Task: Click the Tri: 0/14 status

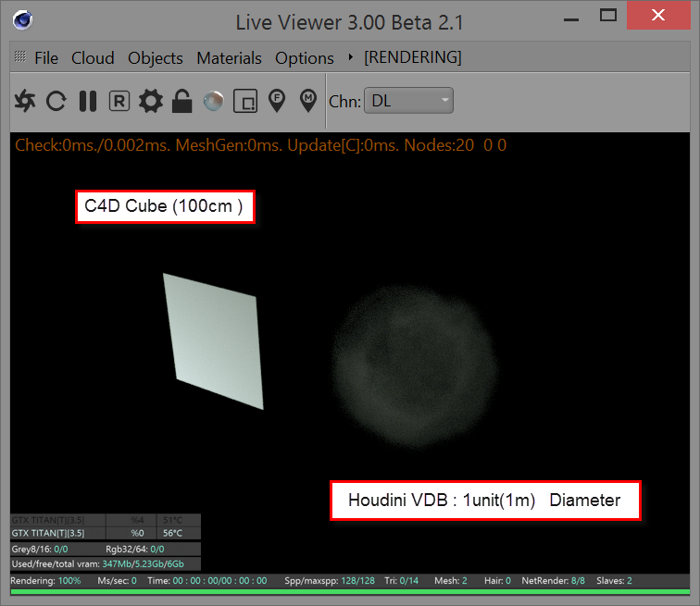Action: point(401,581)
